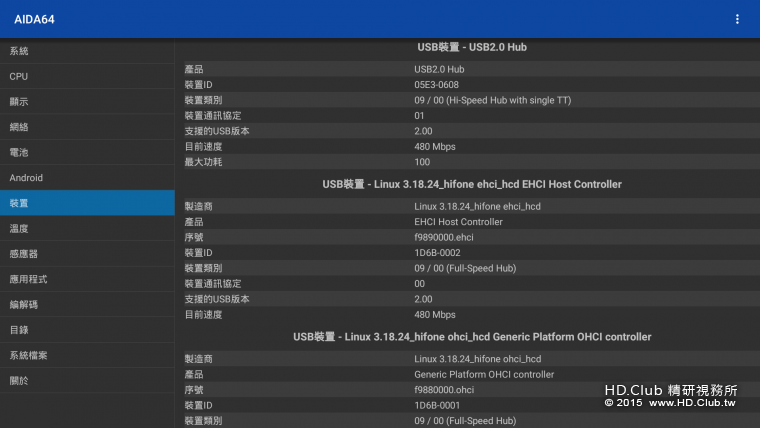This screenshot has height=428, width=760.
Task: Select the highlighted 裝置 item
Action: 87,203
